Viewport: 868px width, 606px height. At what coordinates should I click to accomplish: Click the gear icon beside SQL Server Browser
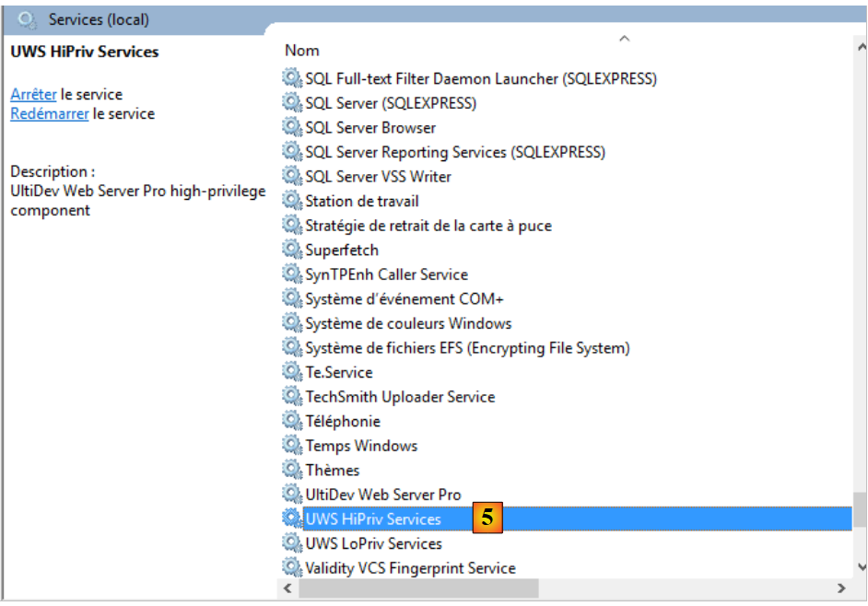tap(292, 127)
